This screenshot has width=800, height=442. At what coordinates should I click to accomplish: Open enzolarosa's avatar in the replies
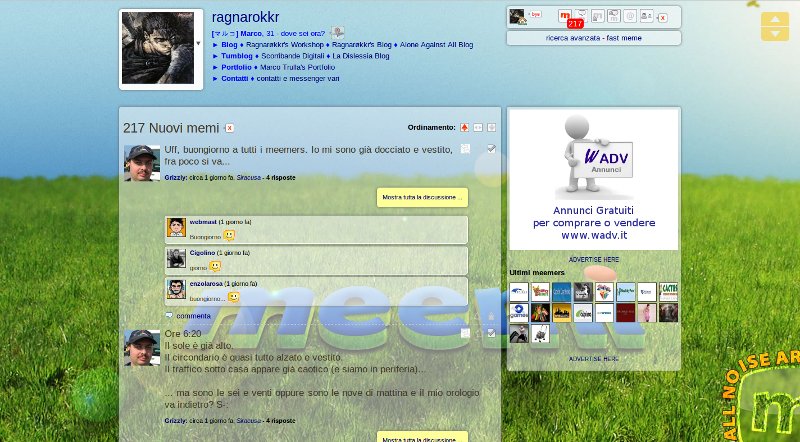[176, 289]
